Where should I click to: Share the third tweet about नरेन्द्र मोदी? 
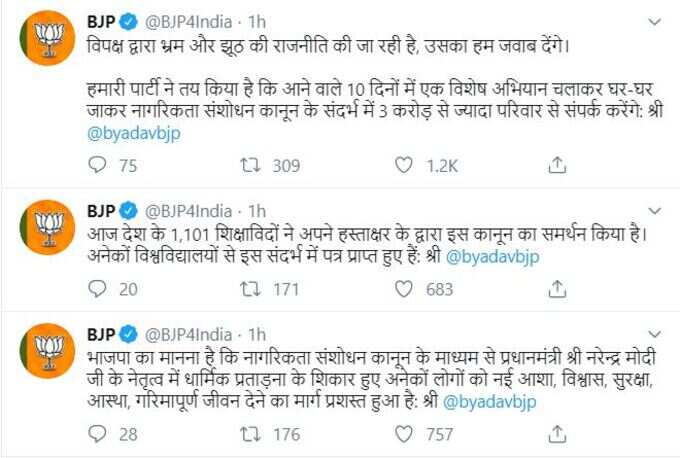click(x=557, y=434)
